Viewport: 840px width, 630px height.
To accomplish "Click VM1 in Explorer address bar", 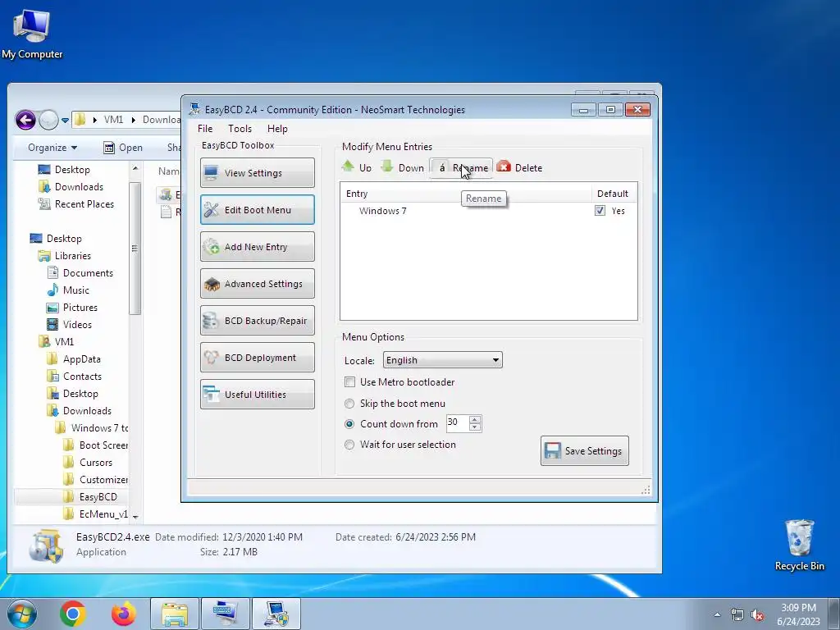I will coord(113,120).
